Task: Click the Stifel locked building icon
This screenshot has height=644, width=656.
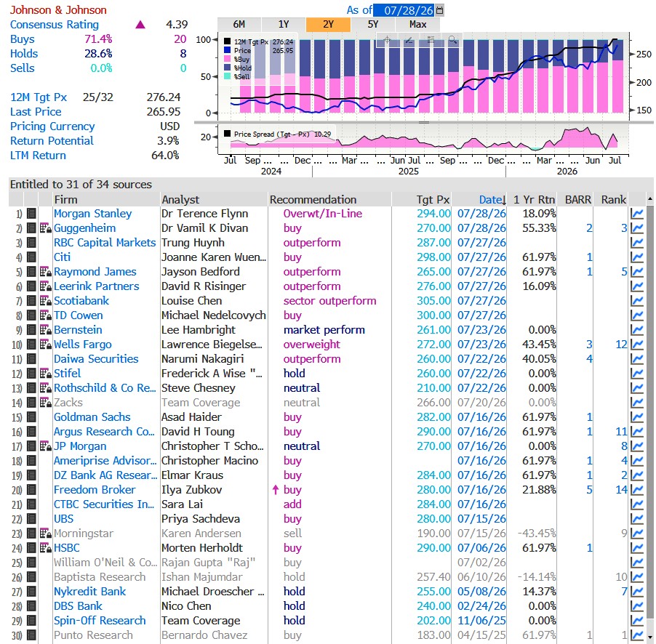Action: [x=46, y=374]
